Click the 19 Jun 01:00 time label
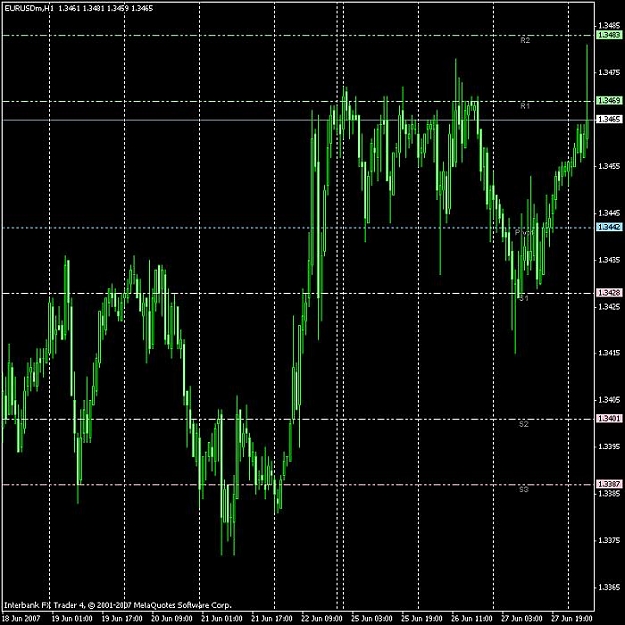 (x=72, y=619)
